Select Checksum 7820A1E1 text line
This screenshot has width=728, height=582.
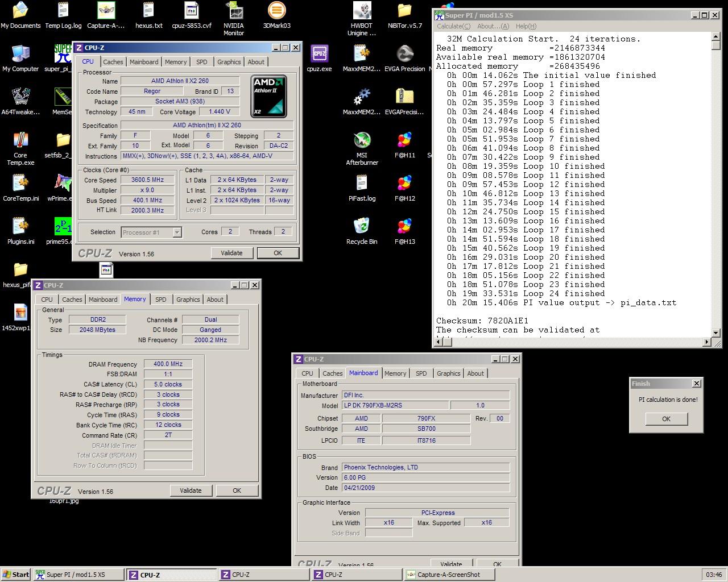pos(482,321)
